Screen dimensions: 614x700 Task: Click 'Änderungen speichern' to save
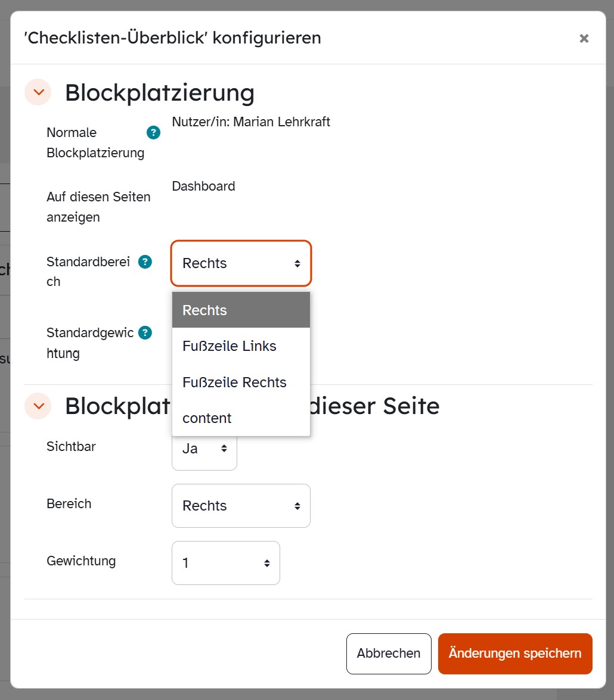[515, 654]
